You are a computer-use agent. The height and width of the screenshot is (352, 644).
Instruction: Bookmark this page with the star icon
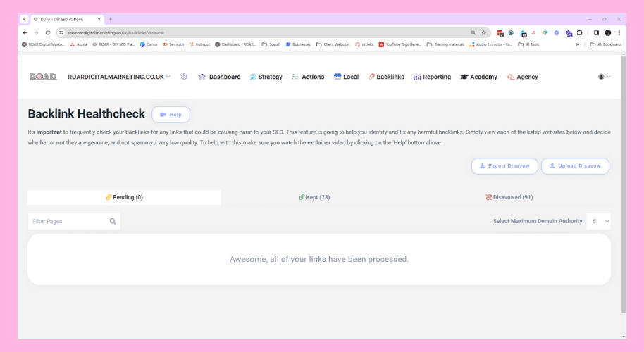pyautogui.click(x=483, y=33)
